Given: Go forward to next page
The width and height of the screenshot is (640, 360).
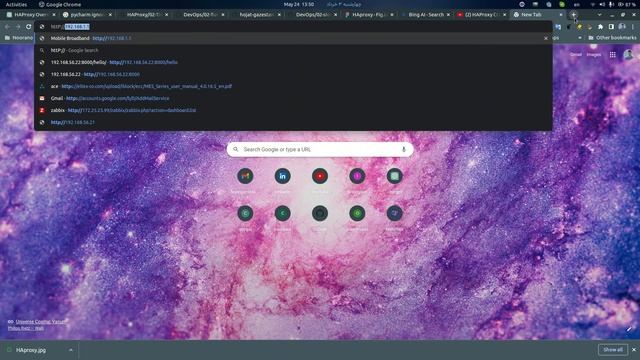Looking at the screenshot, I should 18,27.
